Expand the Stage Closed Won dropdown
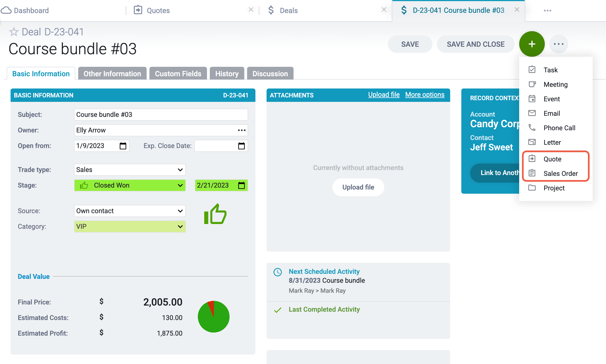 click(130, 185)
